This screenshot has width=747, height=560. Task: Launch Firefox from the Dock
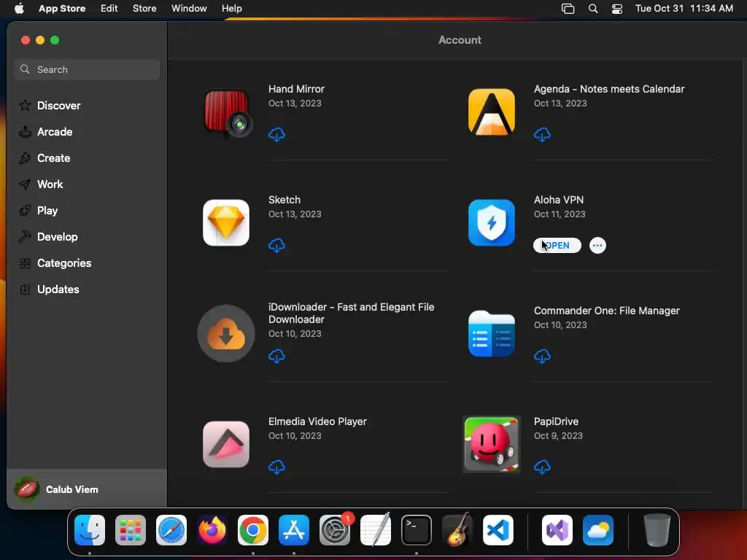point(212,529)
